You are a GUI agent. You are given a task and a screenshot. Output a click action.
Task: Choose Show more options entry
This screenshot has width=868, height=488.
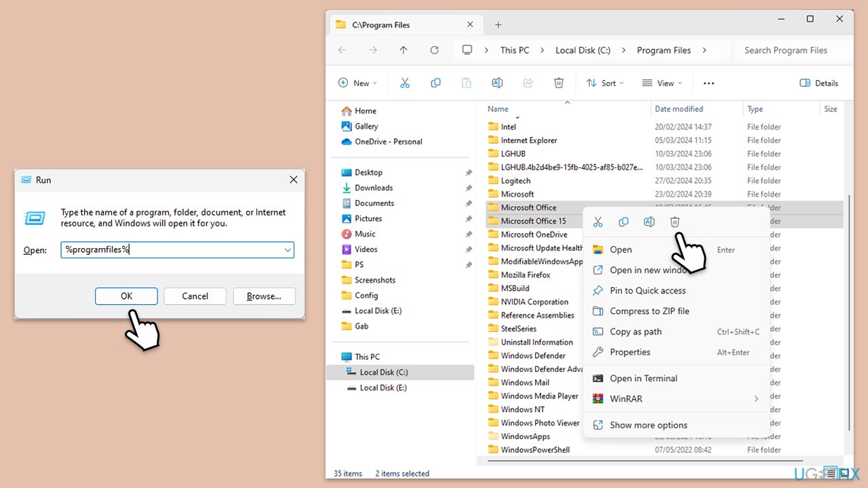[676, 425]
